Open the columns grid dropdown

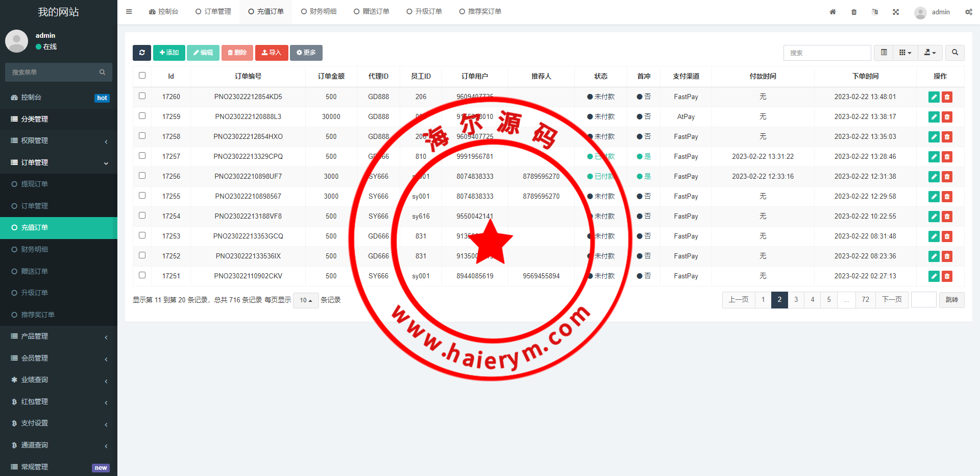pos(905,53)
